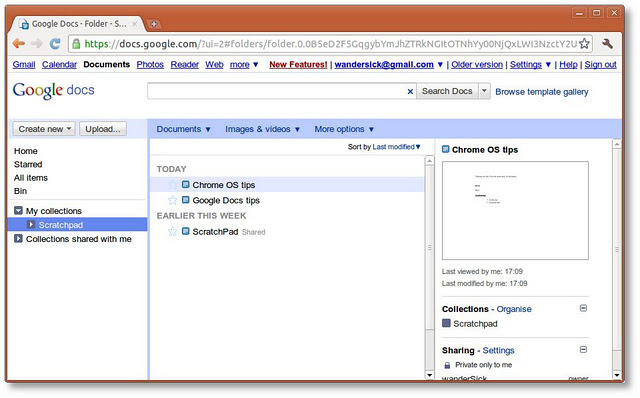Click Scratchpad collection color square in details pane
The image size is (640, 398).
(446, 323)
